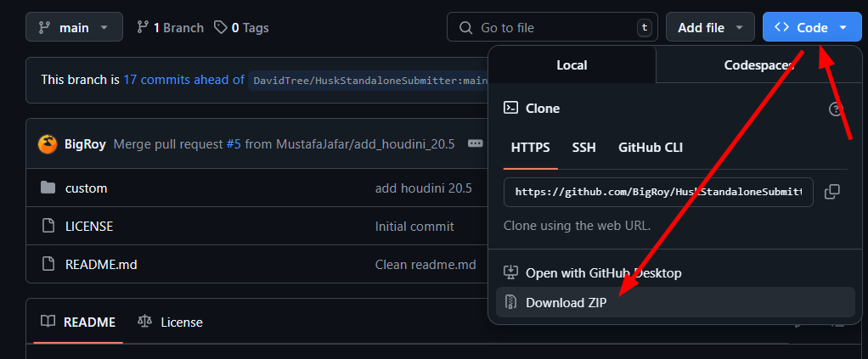This screenshot has width=868, height=359.
Task: Click the BigRoy avatar image
Action: [x=47, y=144]
